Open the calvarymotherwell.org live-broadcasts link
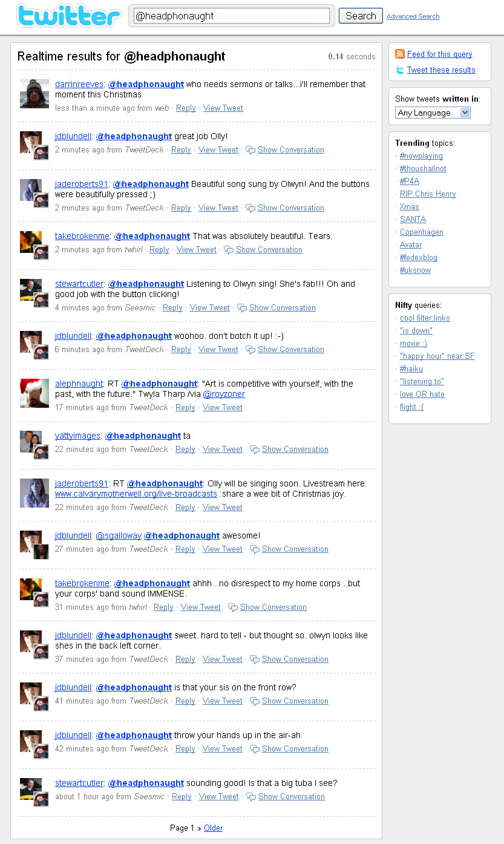 pos(136,494)
